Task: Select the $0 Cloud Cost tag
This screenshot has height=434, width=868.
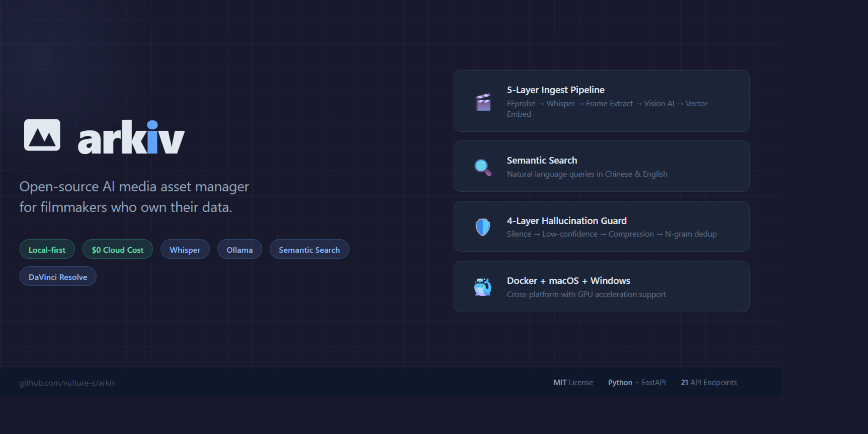Action: coord(118,249)
